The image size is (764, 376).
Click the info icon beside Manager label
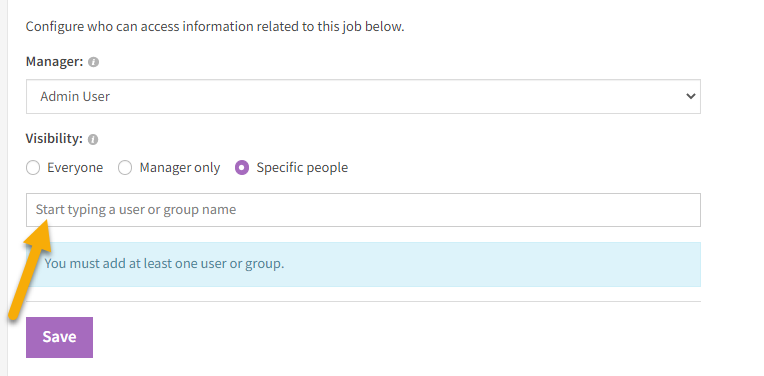click(x=94, y=62)
